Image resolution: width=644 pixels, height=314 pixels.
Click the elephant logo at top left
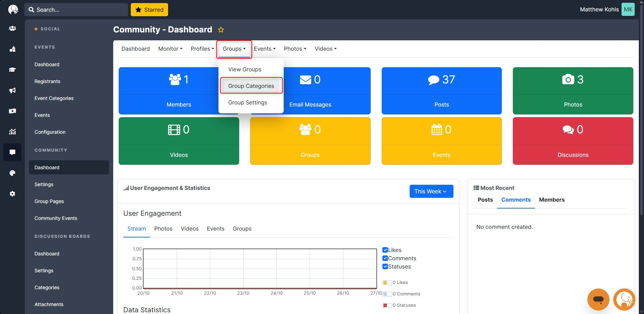(x=13, y=10)
